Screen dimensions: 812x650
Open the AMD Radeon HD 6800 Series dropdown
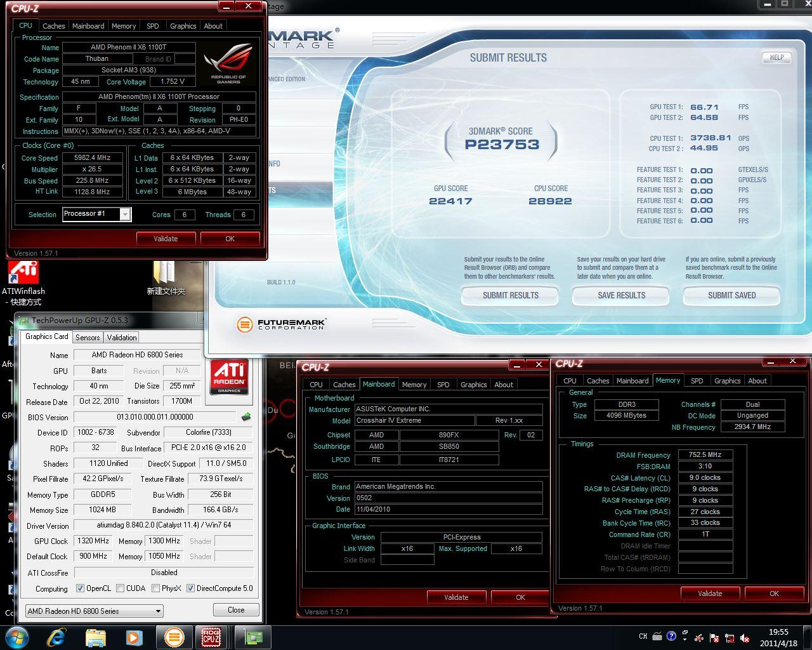[94, 611]
